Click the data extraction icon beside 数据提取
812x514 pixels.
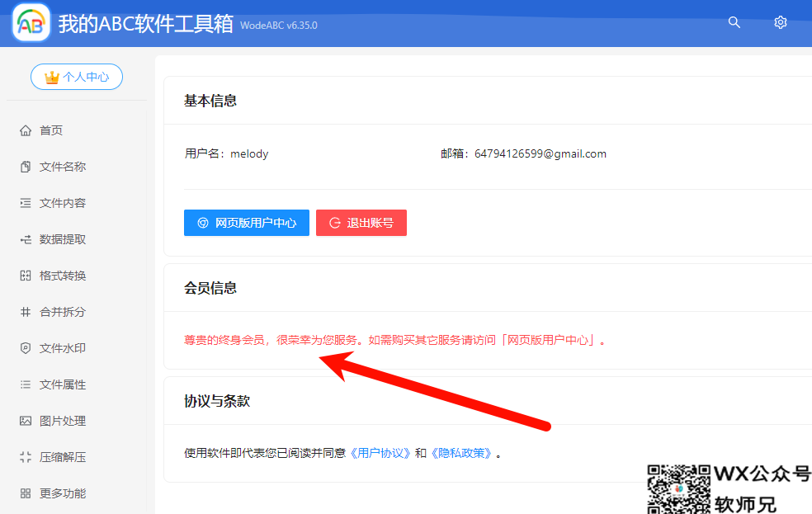point(26,239)
